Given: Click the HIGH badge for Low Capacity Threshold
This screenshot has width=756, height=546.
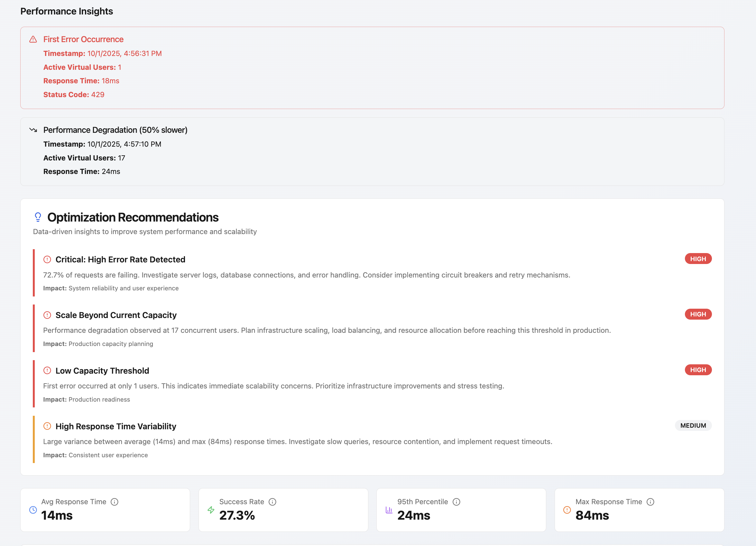Looking at the screenshot, I should click(698, 370).
